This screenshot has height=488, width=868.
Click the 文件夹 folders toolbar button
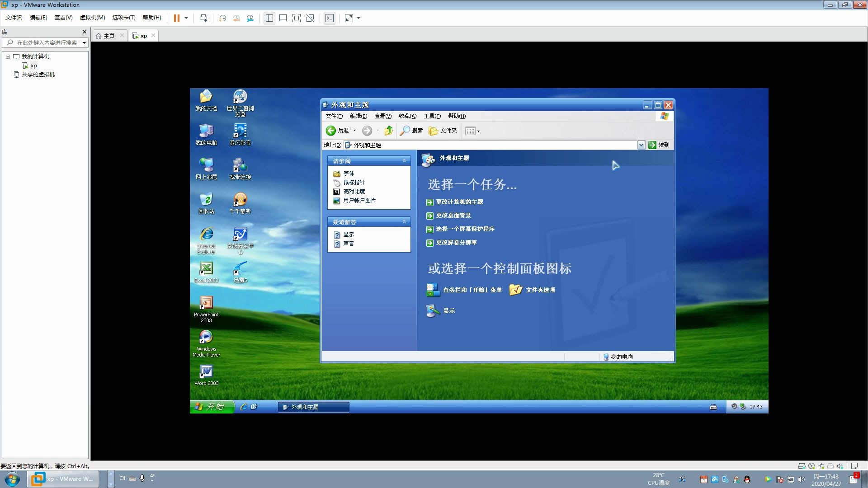[443, 131]
